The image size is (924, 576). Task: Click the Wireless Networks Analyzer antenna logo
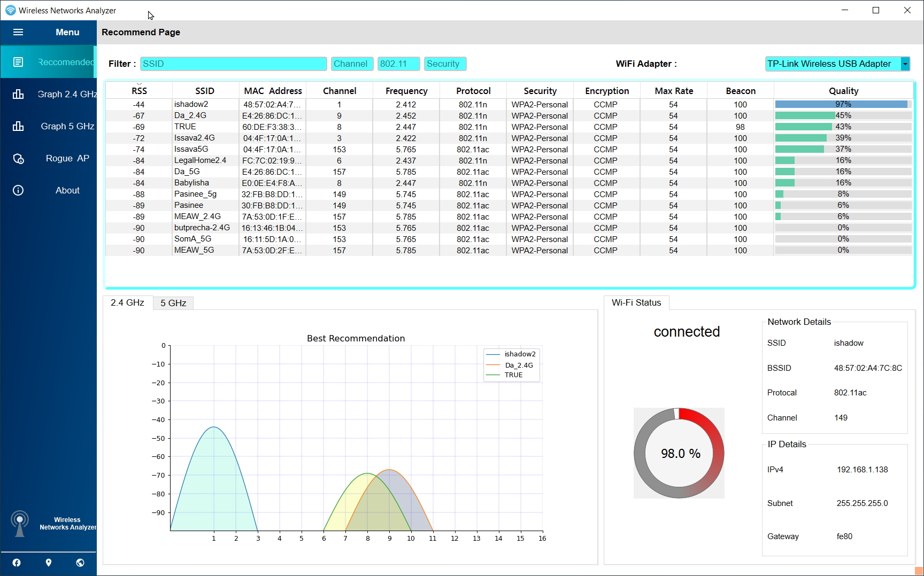20,524
